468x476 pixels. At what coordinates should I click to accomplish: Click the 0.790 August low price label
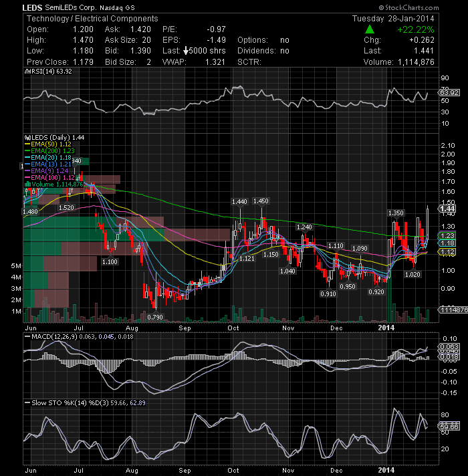tap(155, 318)
